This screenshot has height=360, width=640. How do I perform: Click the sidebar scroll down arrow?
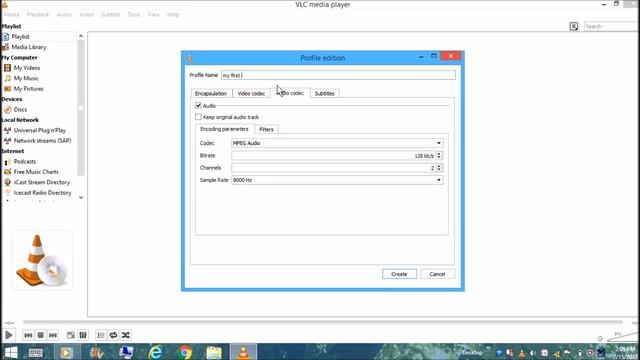click(x=81, y=198)
